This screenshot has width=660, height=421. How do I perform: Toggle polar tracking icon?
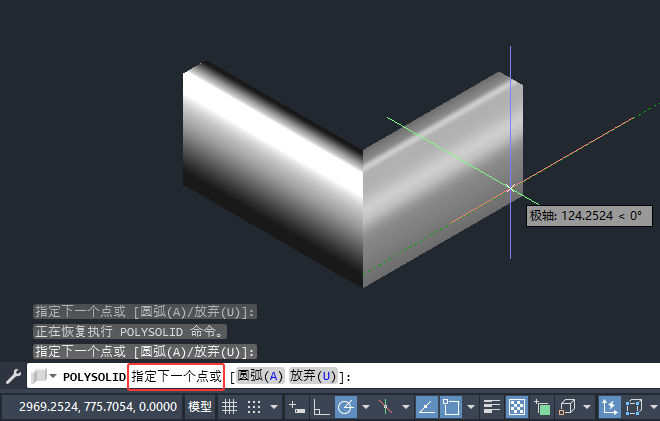[346, 407]
